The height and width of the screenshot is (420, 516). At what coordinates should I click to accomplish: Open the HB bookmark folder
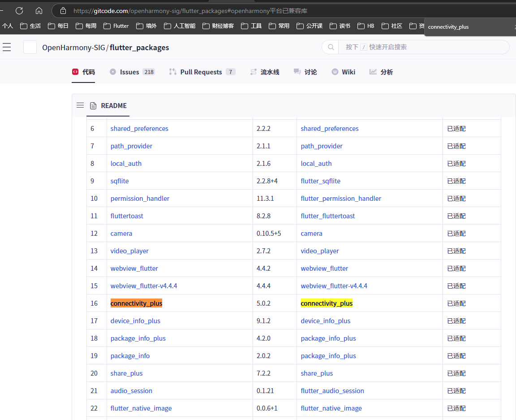pos(366,26)
